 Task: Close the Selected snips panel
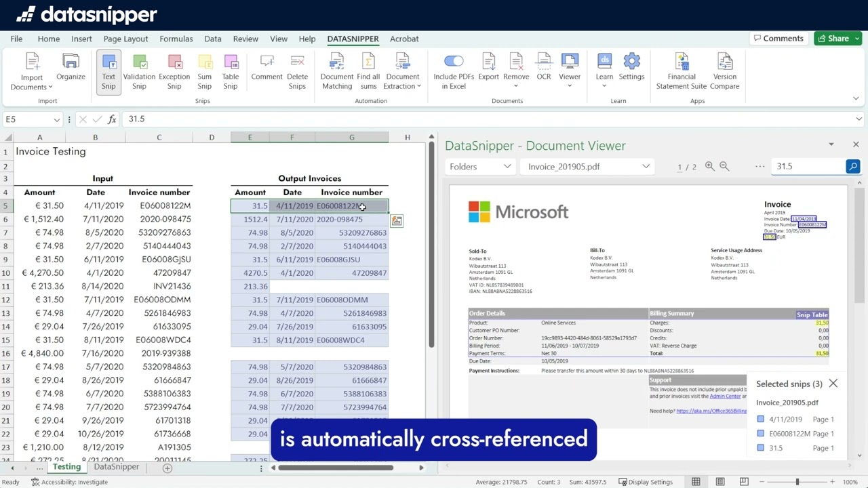833,384
